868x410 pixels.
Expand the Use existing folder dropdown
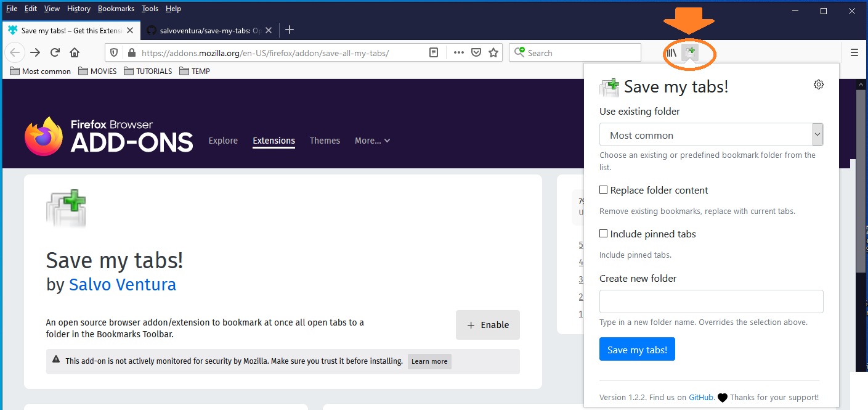coord(712,135)
